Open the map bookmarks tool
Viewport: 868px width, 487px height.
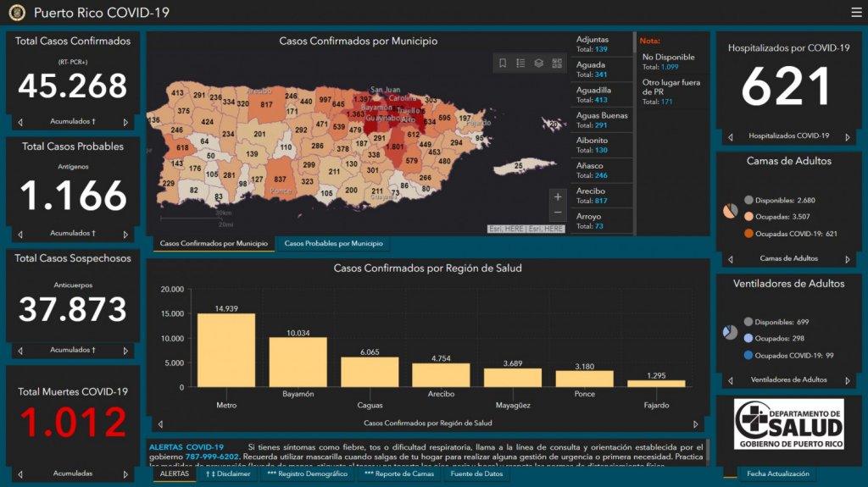503,64
